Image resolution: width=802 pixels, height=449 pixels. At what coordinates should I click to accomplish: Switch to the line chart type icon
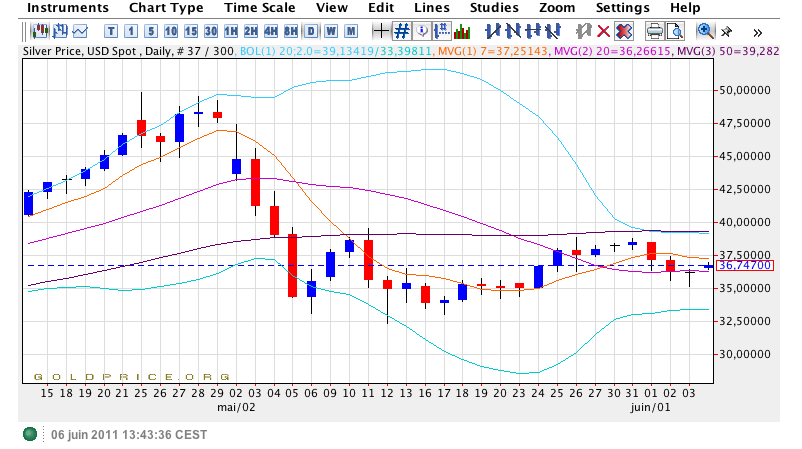click(x=80, y=30)
